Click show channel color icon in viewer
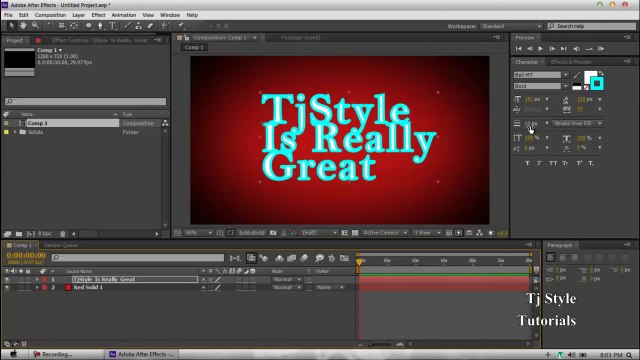The height and width of the screenshot is (360, 640). click(294, 233)
